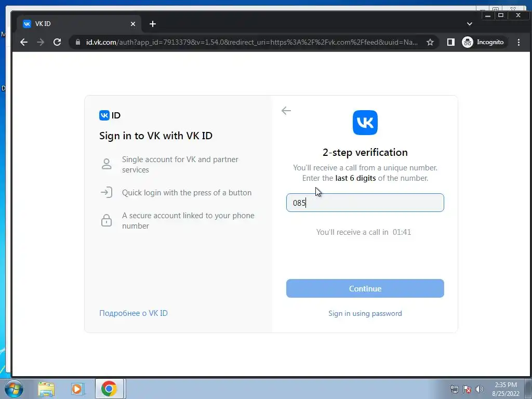Screen dimensions: 532x399
Task: Click the login arrow icon beside Quick login
Action: click(x=107, y=192)
